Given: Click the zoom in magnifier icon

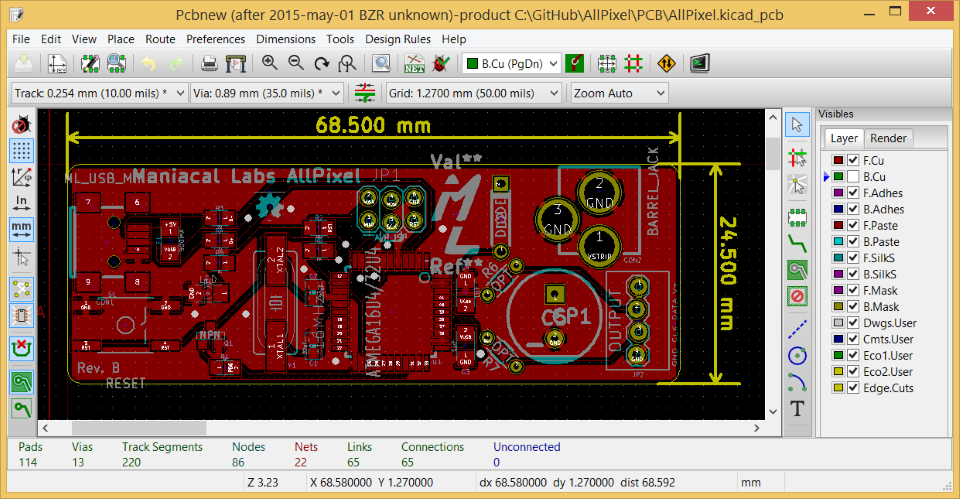Looking at the screenshot, I should click(269, 64).
